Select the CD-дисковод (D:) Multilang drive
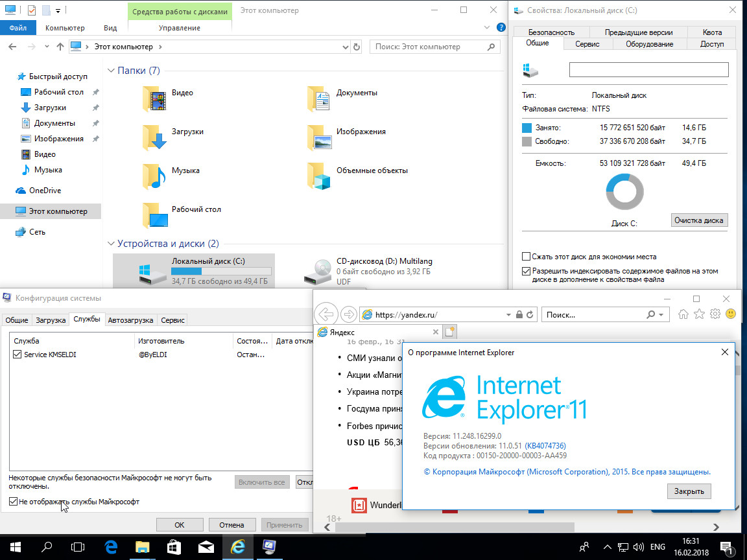Image resolution: width=747 pixels, height=560 pixels. pos(369,271)
